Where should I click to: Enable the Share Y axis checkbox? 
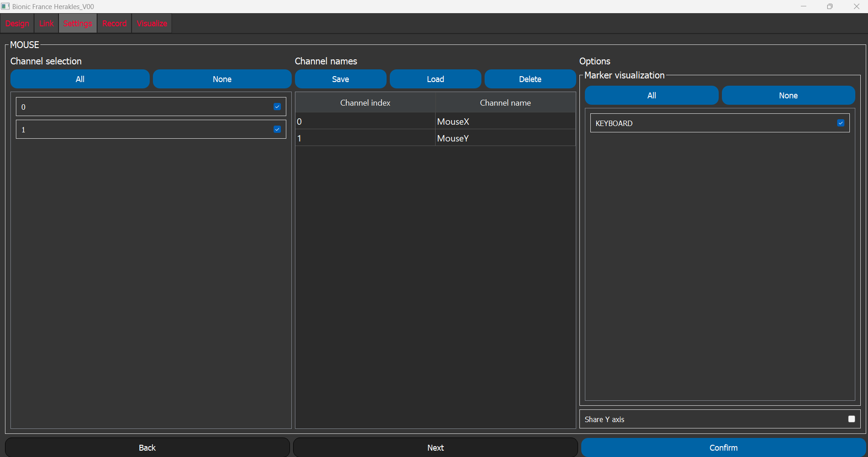[852, 419]
